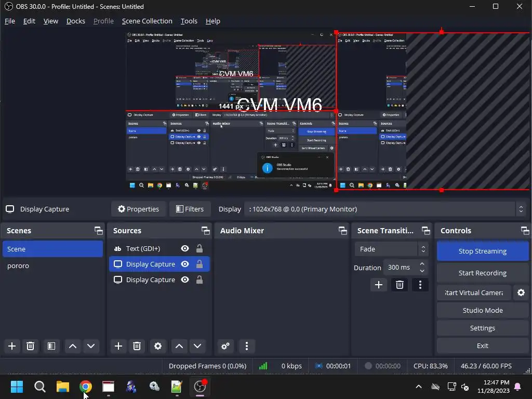Open the Edit menu

click(29, 21)
